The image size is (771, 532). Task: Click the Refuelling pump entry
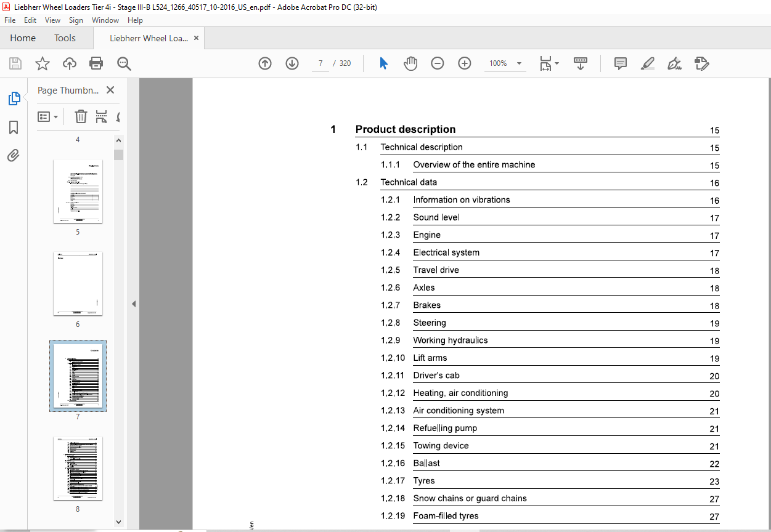click(445, 428)
